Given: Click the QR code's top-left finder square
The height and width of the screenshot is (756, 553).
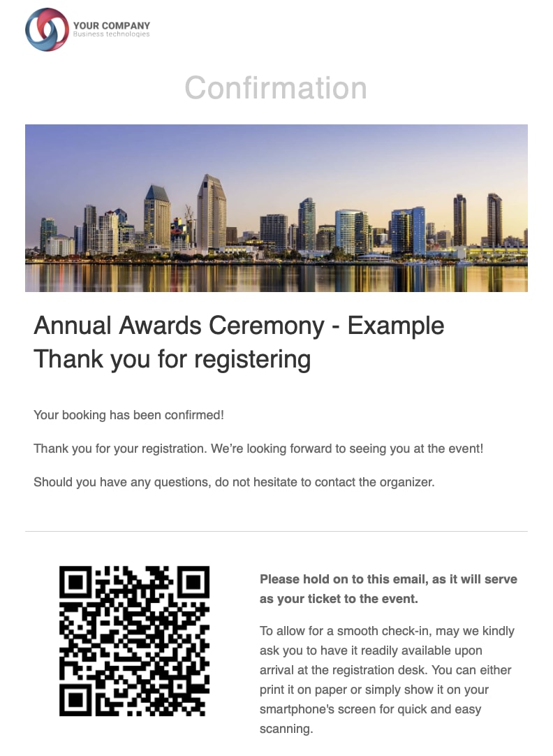Looking at the screenshot, I should coord(77,583).
